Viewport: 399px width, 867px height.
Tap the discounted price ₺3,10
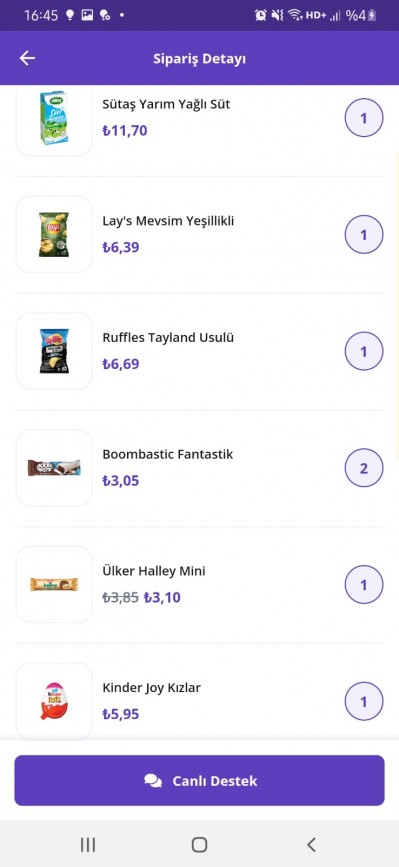162,598
